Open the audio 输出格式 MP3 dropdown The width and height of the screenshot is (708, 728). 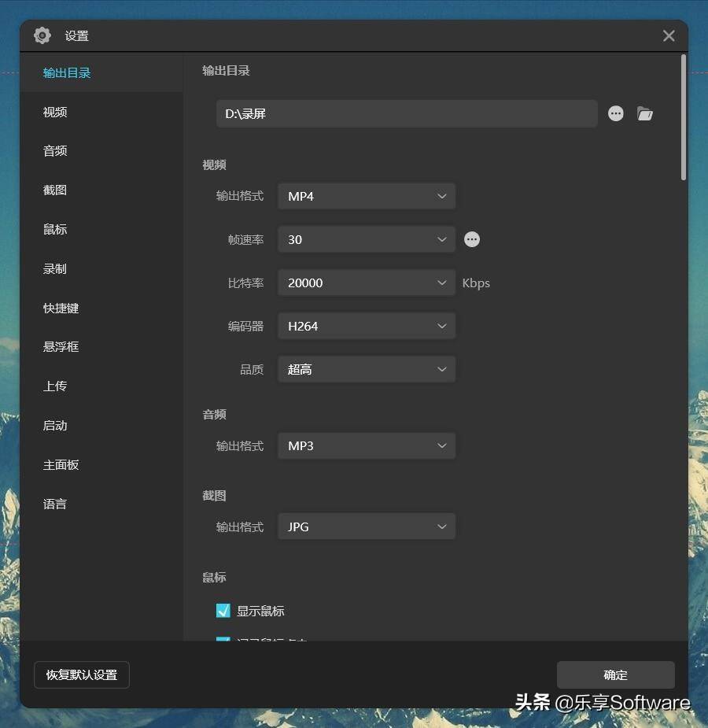click(367, 446)
